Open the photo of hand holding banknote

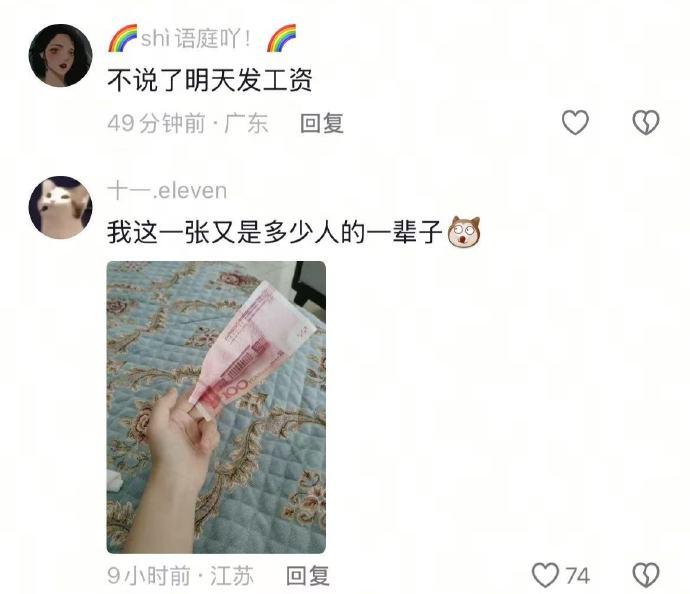click(216, 407)
